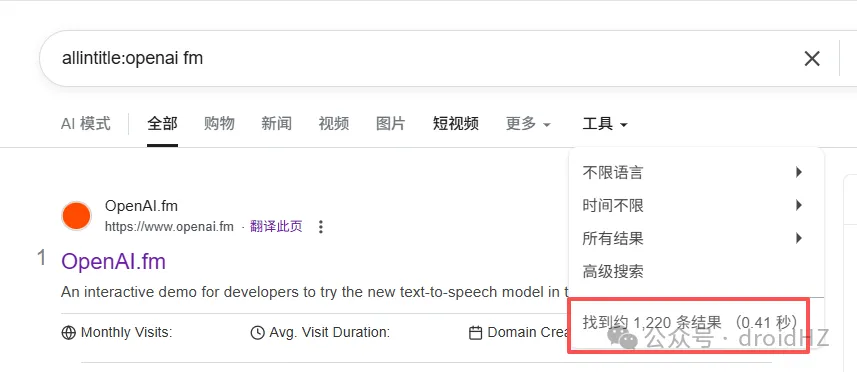857x372 pixels.
Task: Click the Avg. Visit Duration: label
Action: click(x=330, y=333)
